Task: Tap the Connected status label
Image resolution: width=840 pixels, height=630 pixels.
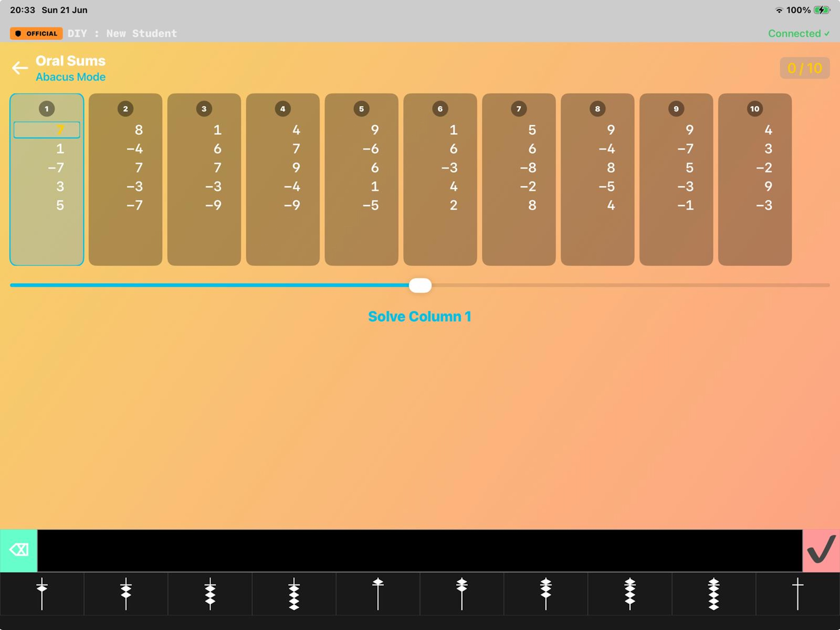Action: click(x=798, y=33)
